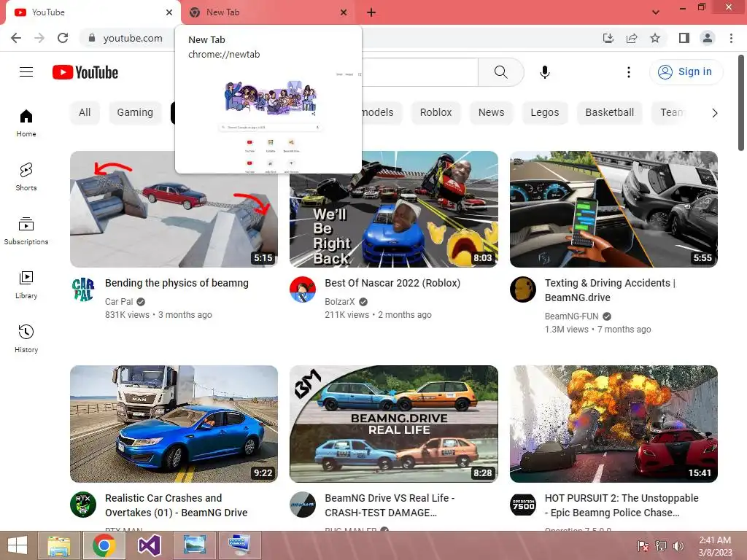The height and width of the screenshot is (560, 747).
Task: Start voice search with the microphone
Action: (x=545, y=72)
